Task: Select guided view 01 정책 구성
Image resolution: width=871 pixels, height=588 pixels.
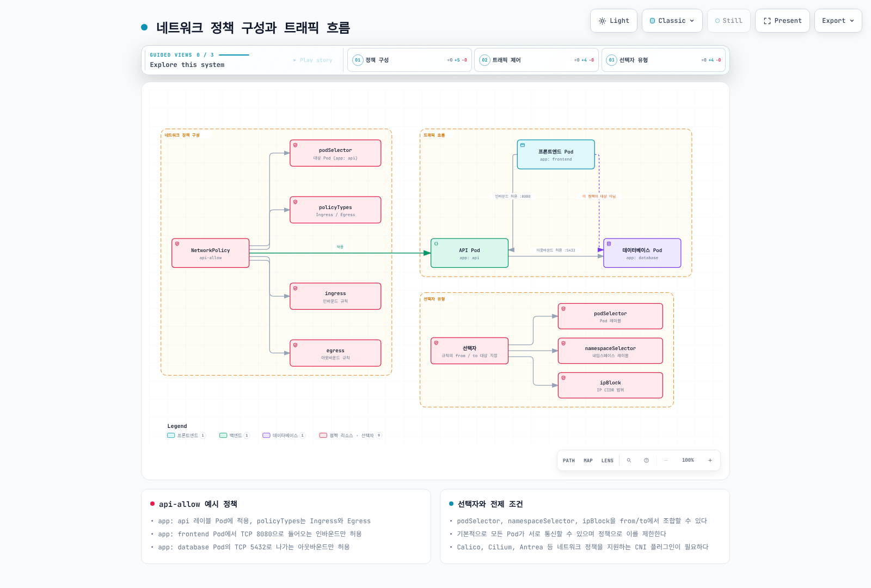Action: coord(409,60)
